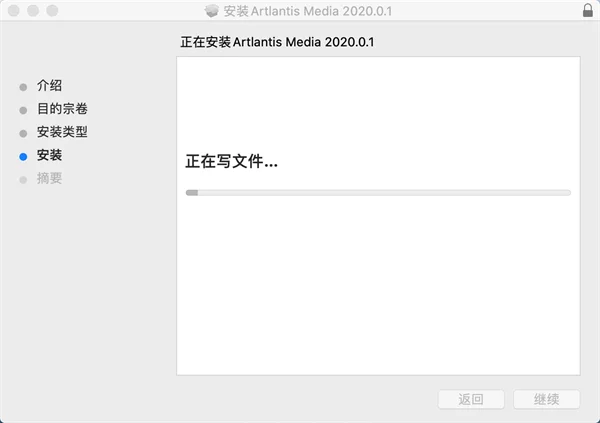Click the installation progress bar
Viewport: 600px width, 423px height.
pos(378,193)
